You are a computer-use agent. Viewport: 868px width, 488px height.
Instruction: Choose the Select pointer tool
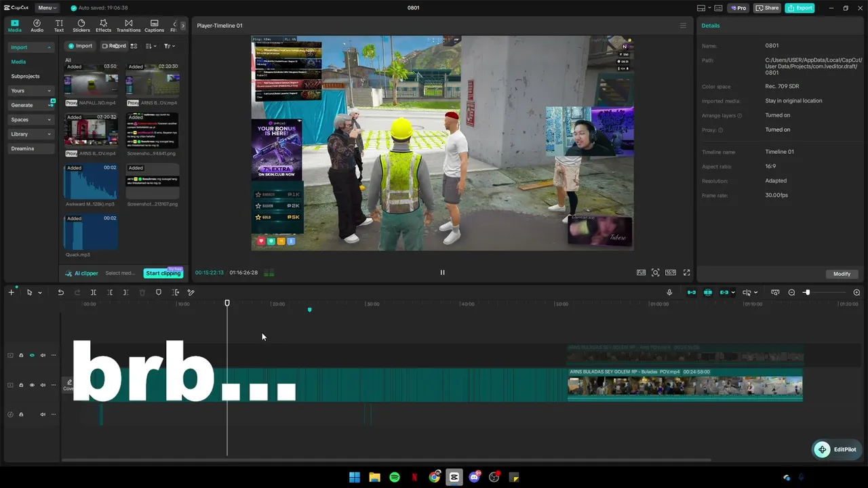[x=29, y=292]
